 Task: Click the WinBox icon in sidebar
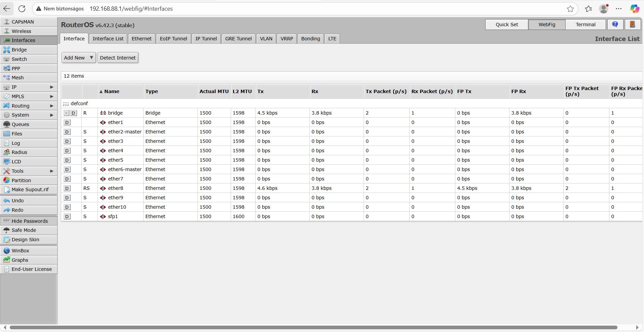pyautogui.click(x=6, y=251)
